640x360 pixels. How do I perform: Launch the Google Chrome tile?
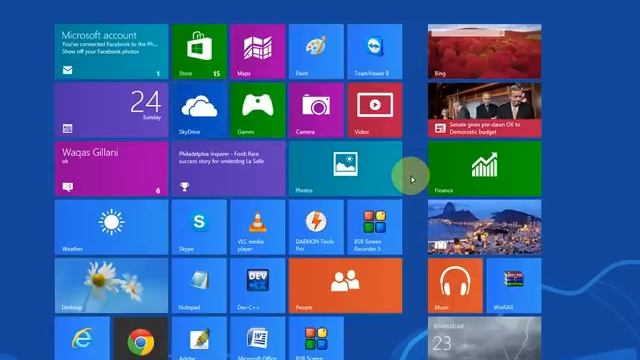click(141, 338)
